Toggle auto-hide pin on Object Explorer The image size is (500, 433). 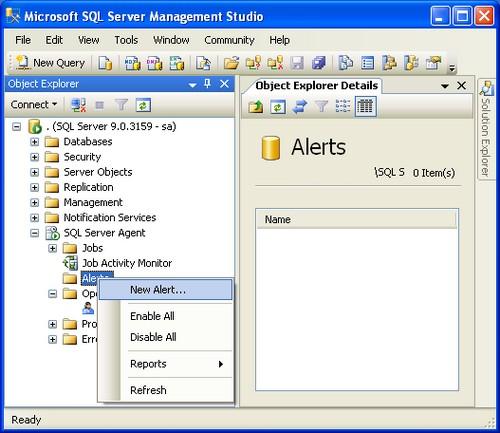click(x=207, y=83)
